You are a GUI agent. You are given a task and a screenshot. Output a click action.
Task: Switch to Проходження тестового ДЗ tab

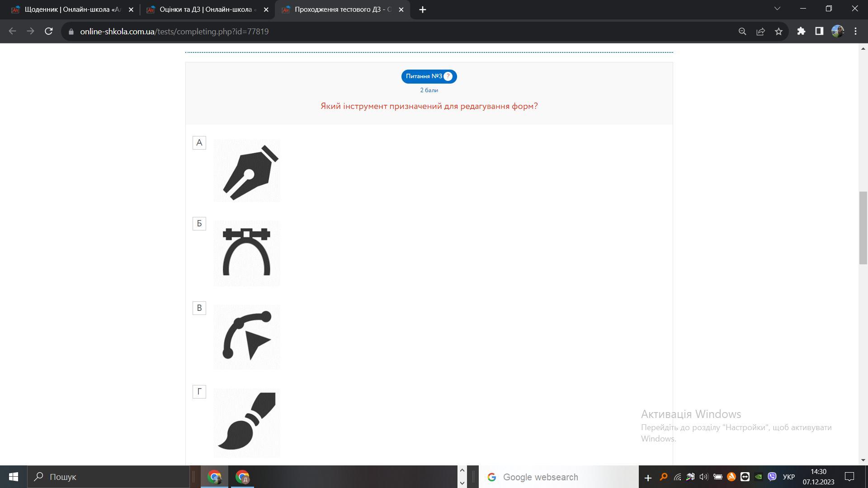coord(343,9)
